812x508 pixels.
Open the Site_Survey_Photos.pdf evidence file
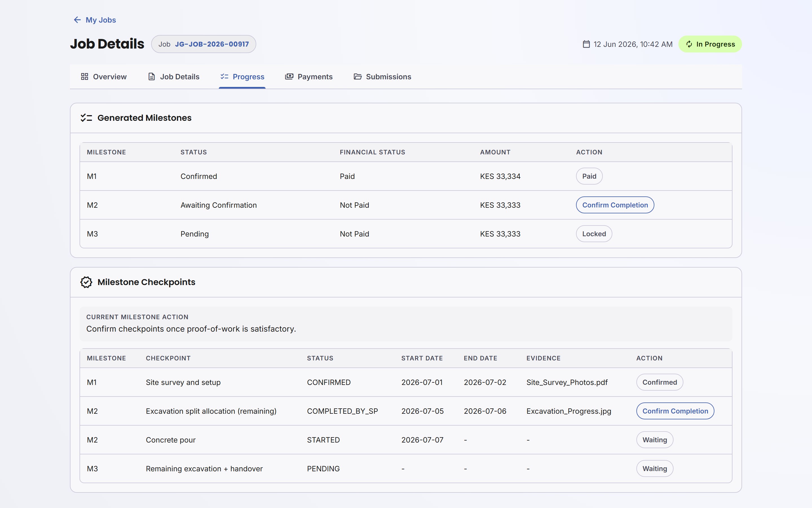pyautogui.click(x=567, y=382)
